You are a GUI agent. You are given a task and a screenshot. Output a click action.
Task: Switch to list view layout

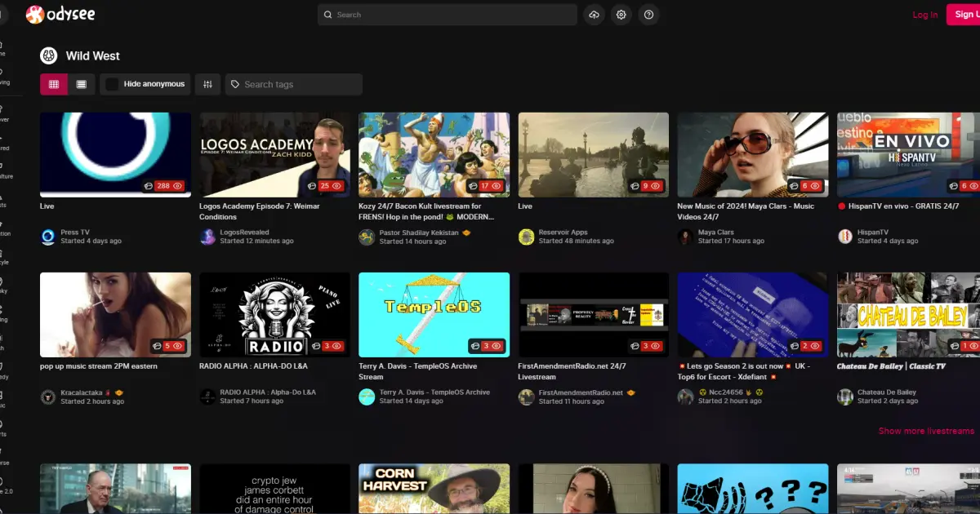point(82,84)
